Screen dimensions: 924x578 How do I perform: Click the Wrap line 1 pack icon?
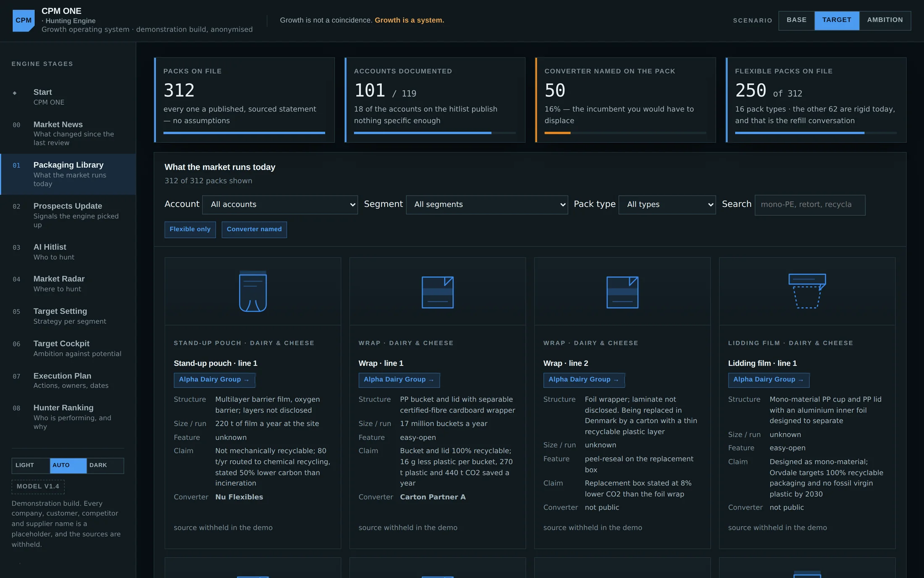(x=438, y=292)
